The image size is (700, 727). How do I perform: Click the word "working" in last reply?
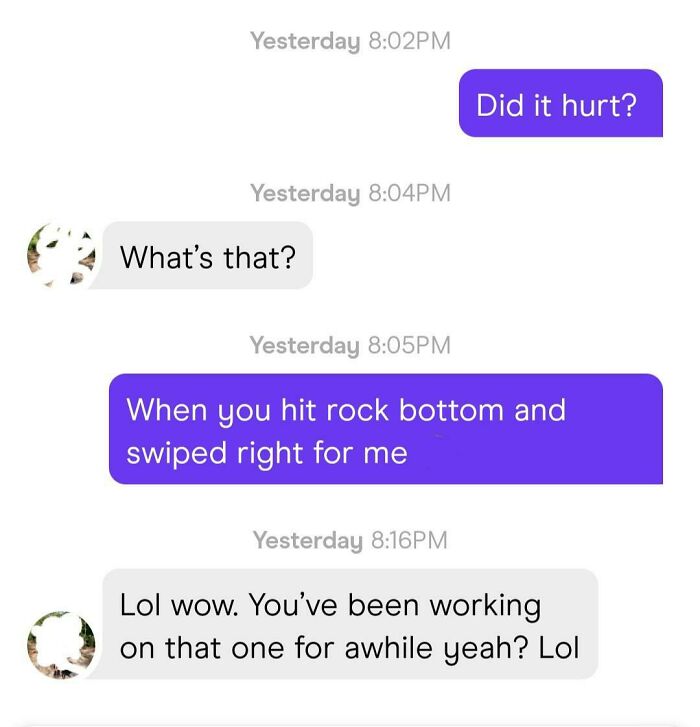click(485, 606)
